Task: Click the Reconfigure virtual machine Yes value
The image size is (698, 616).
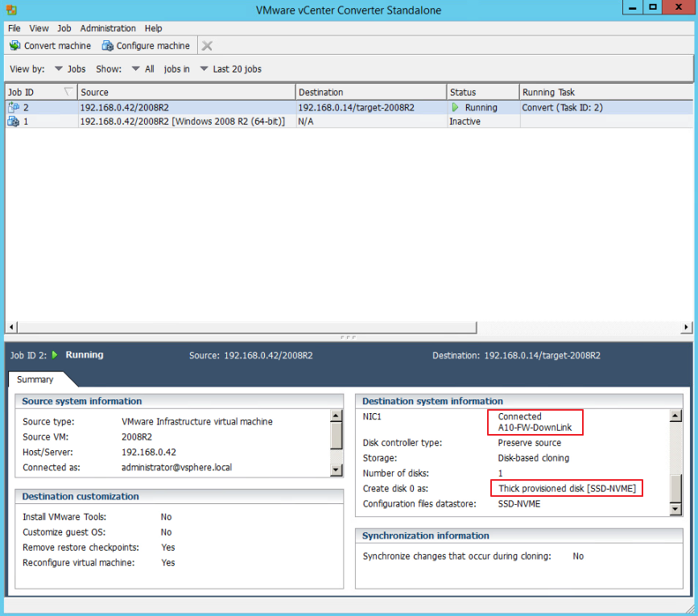Action: coord(168,563)
